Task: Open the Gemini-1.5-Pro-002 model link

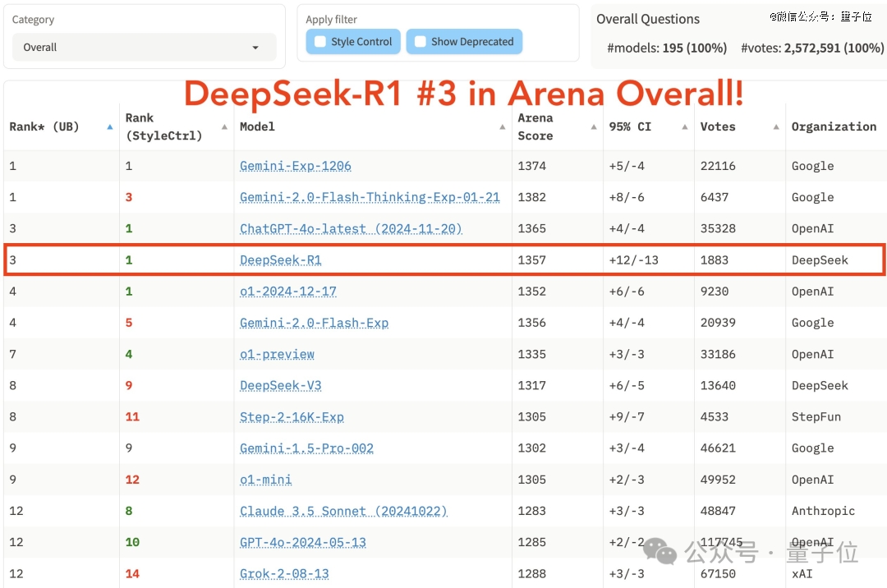Action: [x=306, y=448]
